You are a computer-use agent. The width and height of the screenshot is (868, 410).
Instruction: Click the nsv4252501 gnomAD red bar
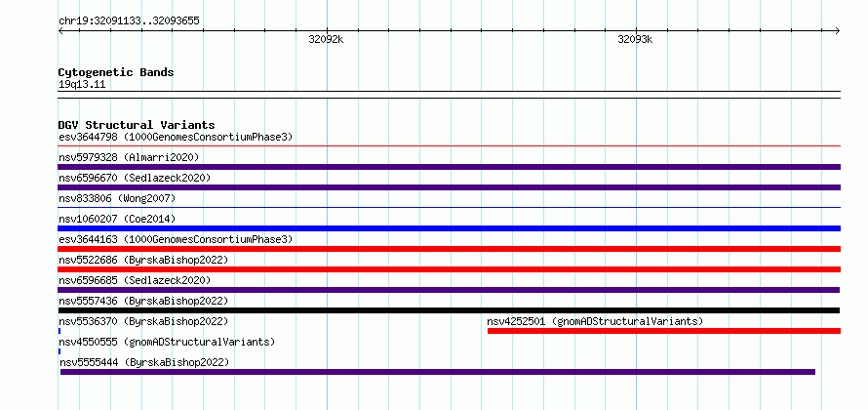pos(664,331)
